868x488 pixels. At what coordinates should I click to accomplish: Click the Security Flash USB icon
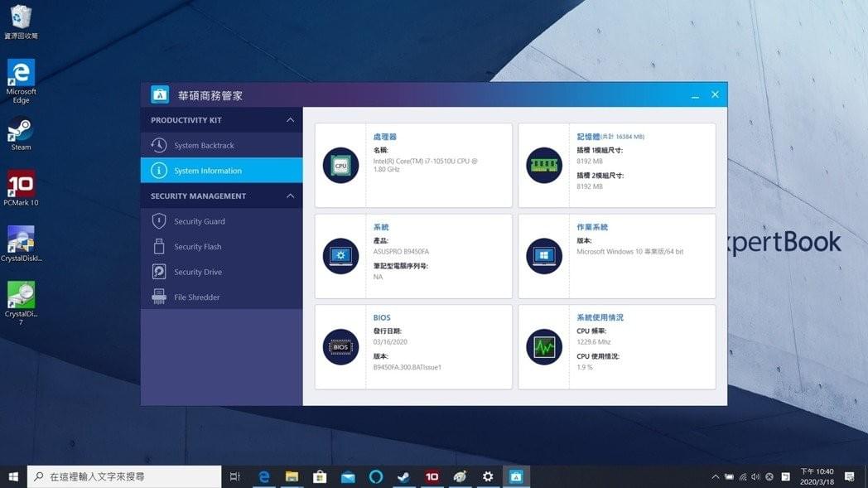point(159,247)
